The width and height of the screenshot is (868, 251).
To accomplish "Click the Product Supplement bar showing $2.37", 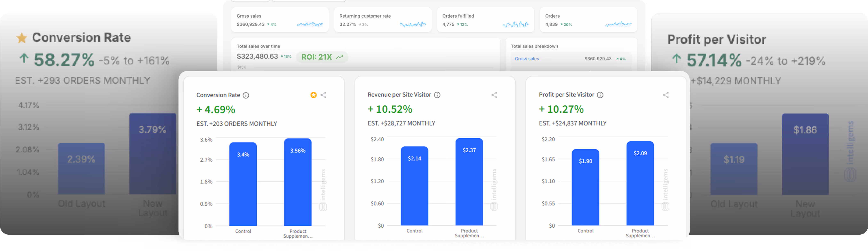I will point(469,182).
